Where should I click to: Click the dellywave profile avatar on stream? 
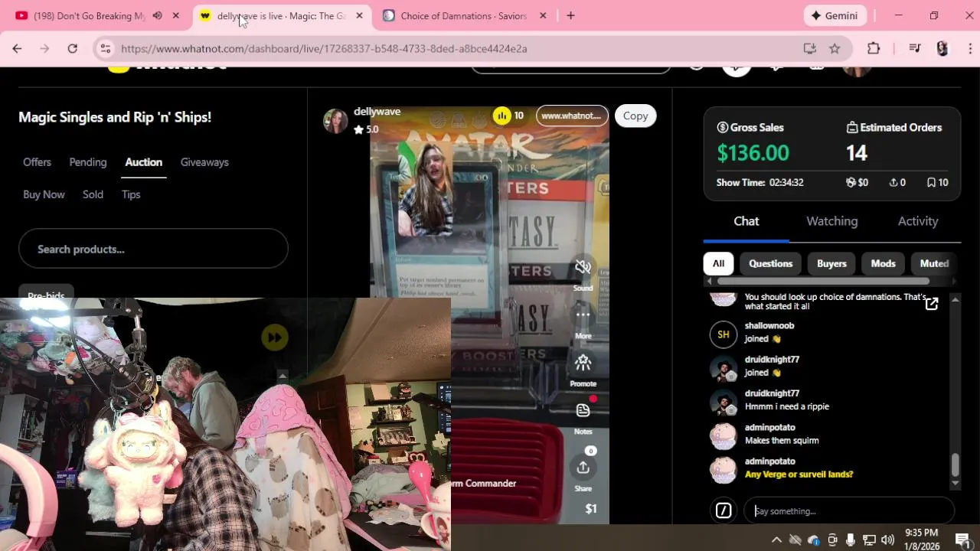coord(335,120)
